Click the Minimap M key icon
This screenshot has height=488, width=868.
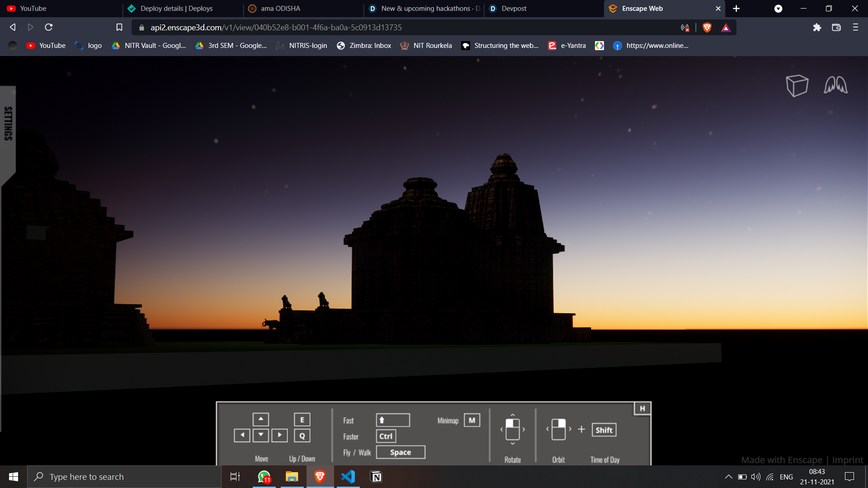pyautogui.click(x=472, y=420)
